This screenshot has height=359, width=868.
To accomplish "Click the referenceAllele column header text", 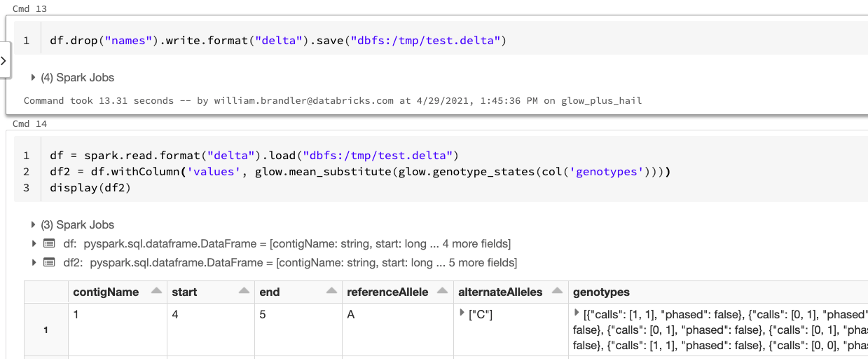I will (387, 292).
